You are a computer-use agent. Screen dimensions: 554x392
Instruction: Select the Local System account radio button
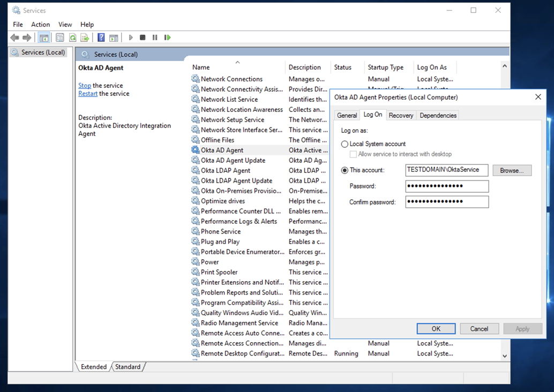pyautogui.click(x=345, y=144)
